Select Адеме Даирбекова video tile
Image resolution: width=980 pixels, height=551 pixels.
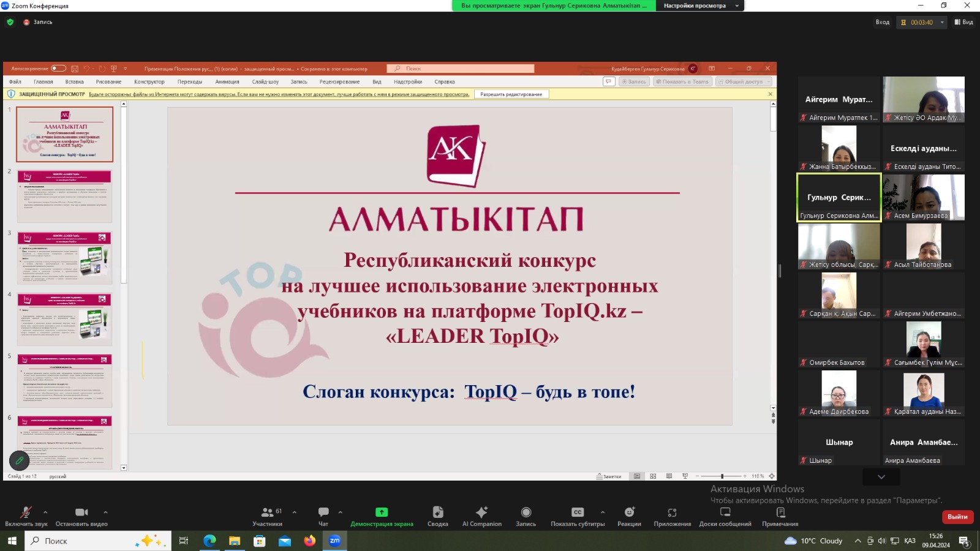[839, 393]
